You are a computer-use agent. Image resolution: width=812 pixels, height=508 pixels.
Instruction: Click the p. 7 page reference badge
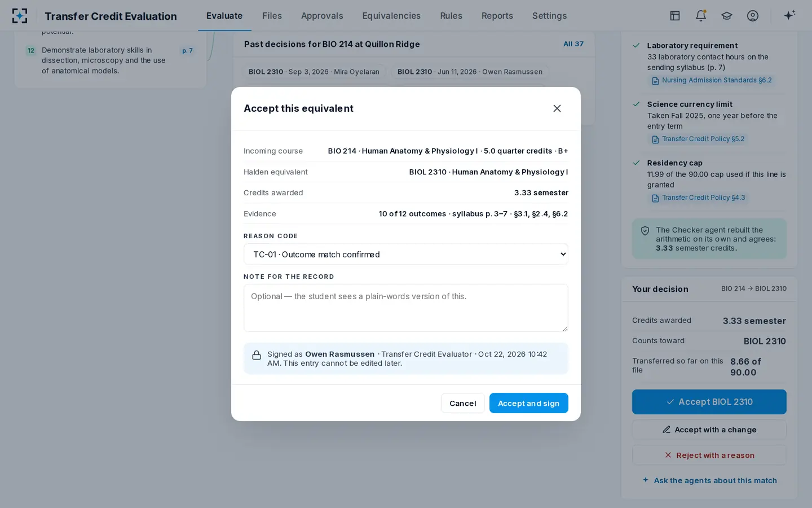[x=187, y=51]
